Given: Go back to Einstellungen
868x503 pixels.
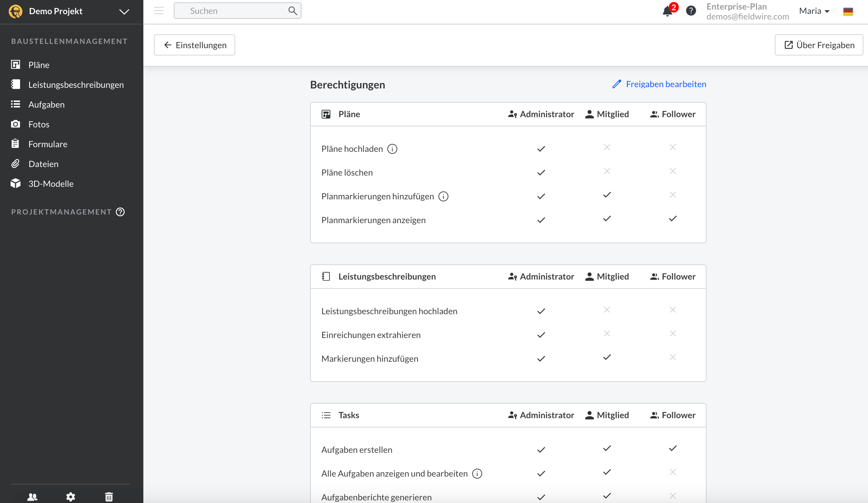Looking at the screenshot, I should coord(195,45).
